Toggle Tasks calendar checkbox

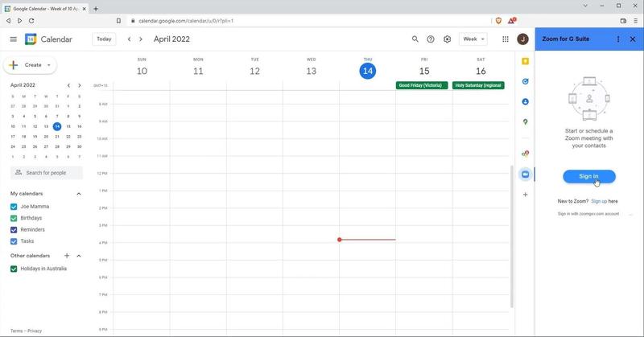pos(14,241)
